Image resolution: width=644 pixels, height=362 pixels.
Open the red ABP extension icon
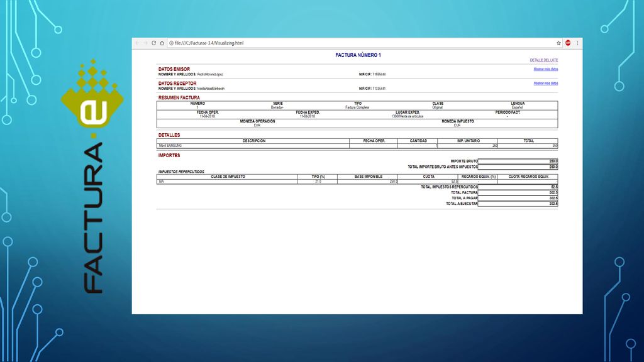click(x=568, y=43)
